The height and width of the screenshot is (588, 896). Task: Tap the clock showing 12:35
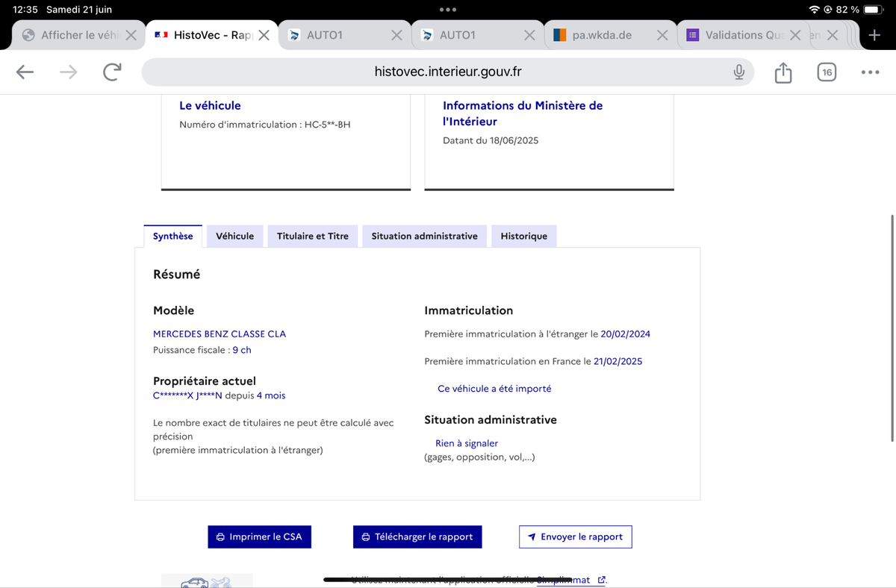(25, 10)
